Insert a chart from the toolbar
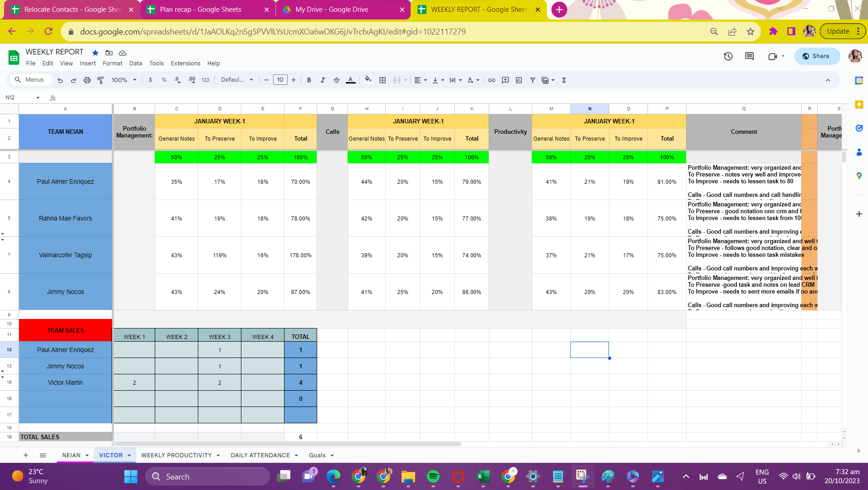 pos(519,80)
